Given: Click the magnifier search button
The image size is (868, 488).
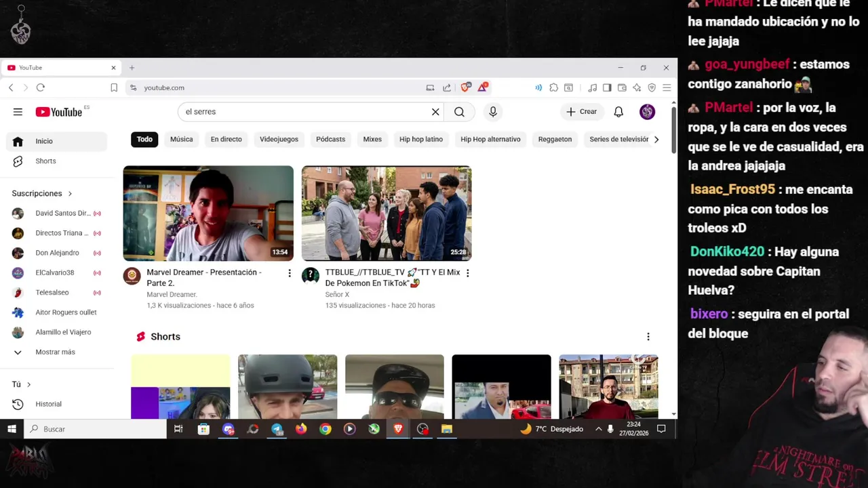Looking at the screenshot, I should tap(459, 112).
